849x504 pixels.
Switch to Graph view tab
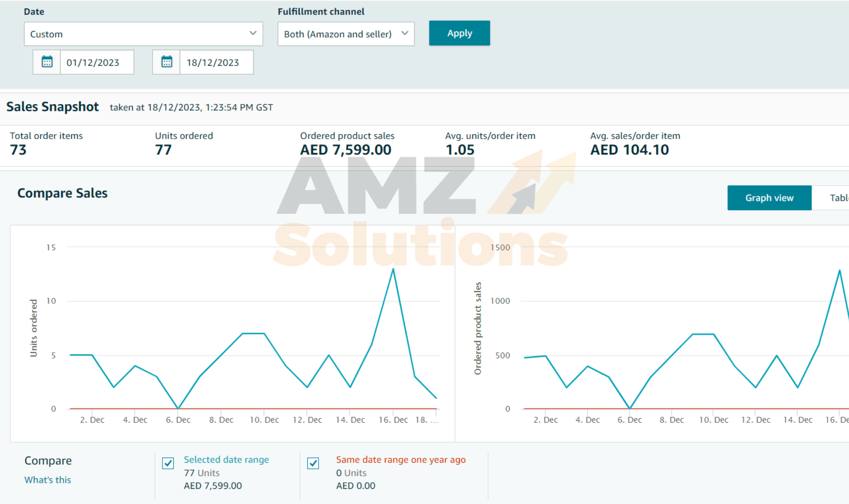point(769,198)
